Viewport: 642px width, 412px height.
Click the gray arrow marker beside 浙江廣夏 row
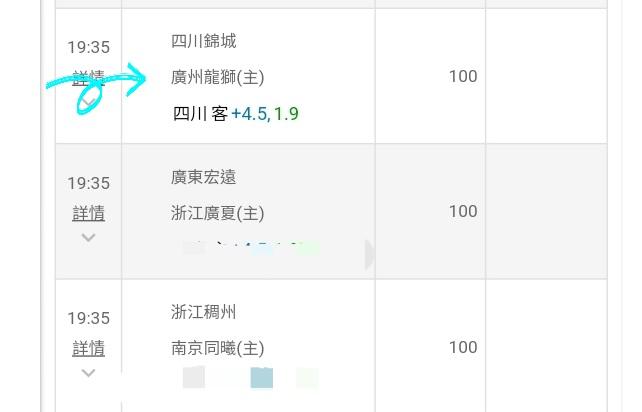coord(369,255)
